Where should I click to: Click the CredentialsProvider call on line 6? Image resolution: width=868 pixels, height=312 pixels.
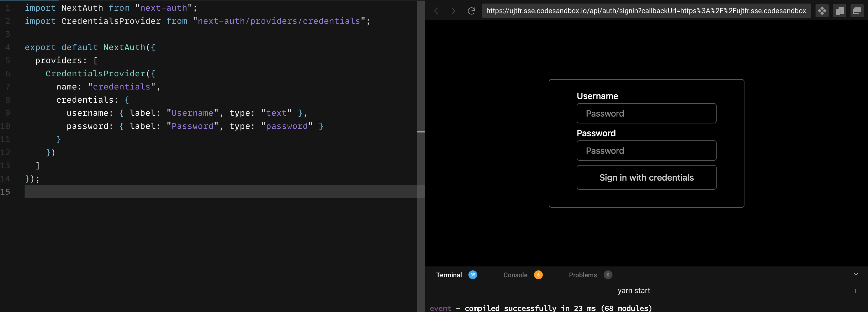pyautogui.click(x=95, y=74)
